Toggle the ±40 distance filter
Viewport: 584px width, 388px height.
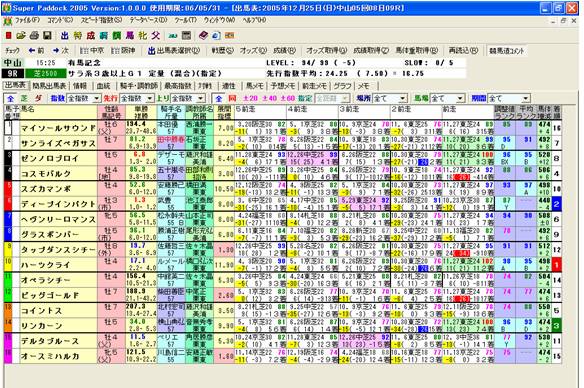click(269, 99)
